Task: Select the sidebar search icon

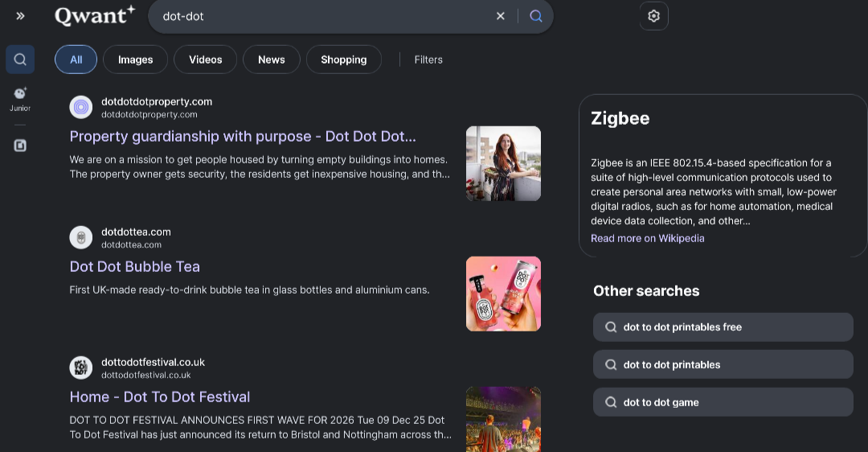Action: (20, 60)
